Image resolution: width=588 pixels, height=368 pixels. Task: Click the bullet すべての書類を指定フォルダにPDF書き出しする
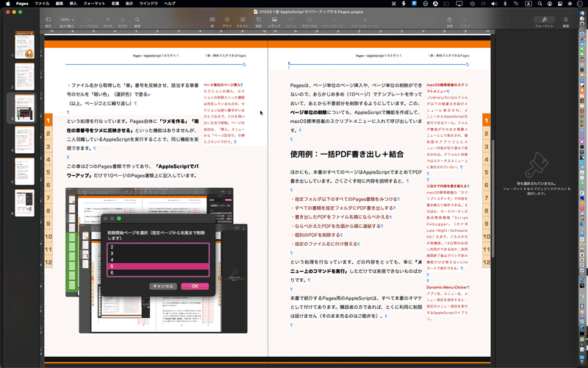342,208
